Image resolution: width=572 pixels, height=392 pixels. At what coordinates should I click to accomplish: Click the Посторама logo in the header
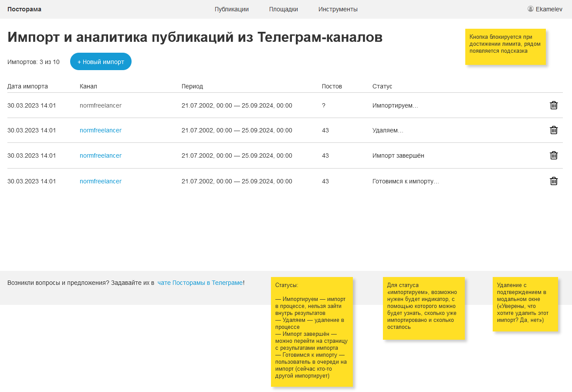point(24,9)
